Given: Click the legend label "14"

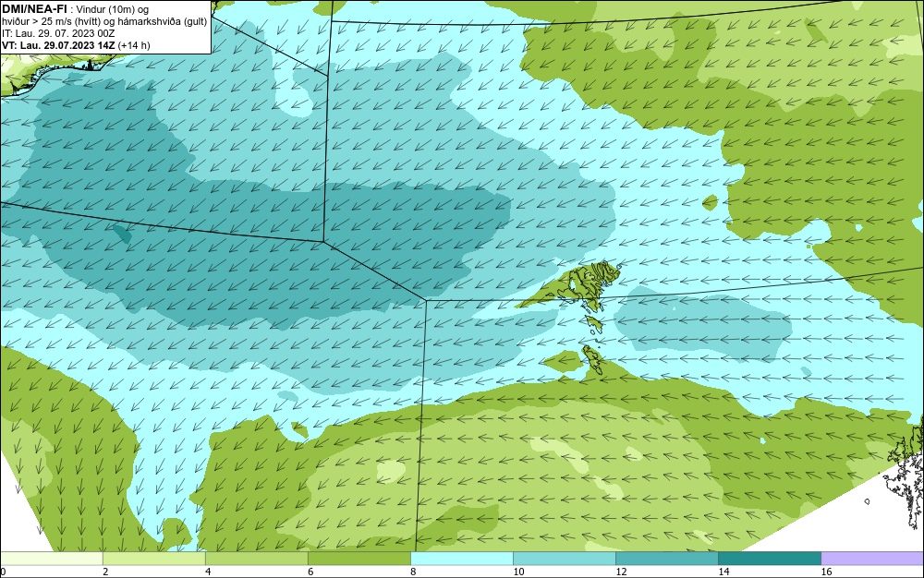Looking at the screenshot, I should (x=723, y=572).
